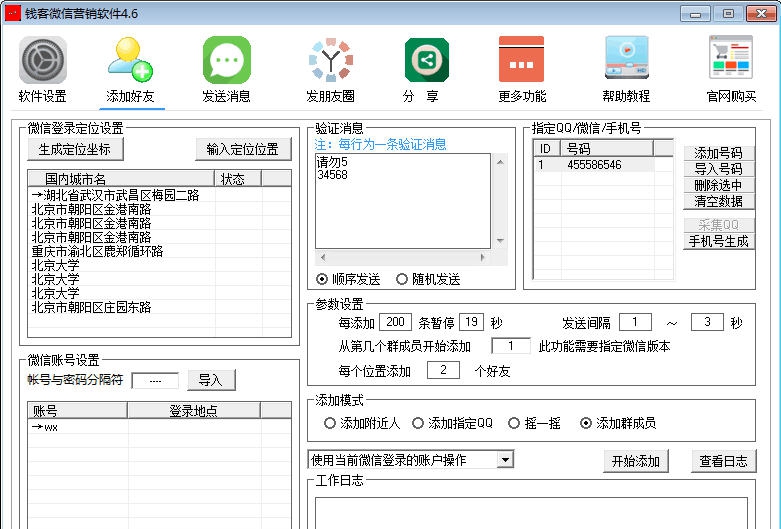
Task: Click 号码 column header
Action: click(607, 148)
